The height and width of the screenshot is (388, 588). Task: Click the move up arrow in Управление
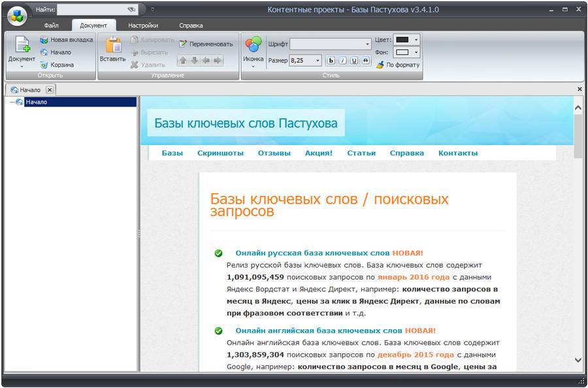tap(183, 60)
